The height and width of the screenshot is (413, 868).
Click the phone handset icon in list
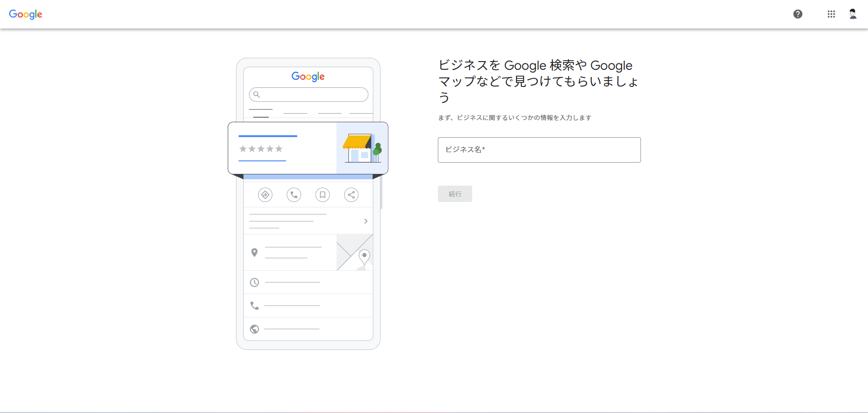tap(255, 306)
